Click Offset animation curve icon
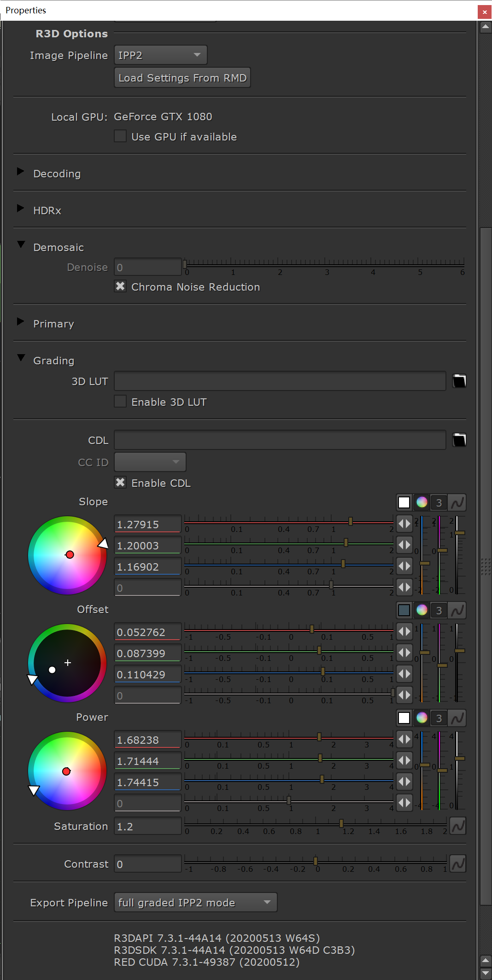The image size is (492, 980). pos(457,610)
